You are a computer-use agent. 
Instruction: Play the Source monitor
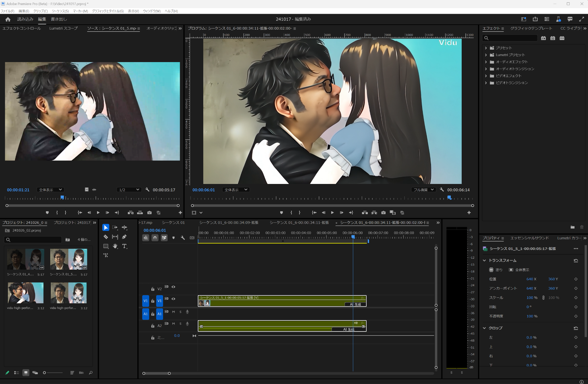pyautogui.click(x=98, y=213)
